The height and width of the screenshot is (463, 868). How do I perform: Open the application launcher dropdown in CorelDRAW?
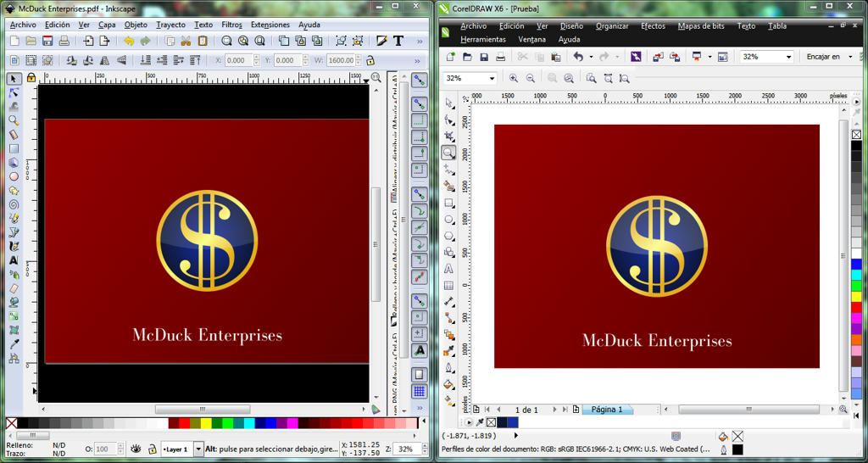pyautogui.click(x=709, y=57)
